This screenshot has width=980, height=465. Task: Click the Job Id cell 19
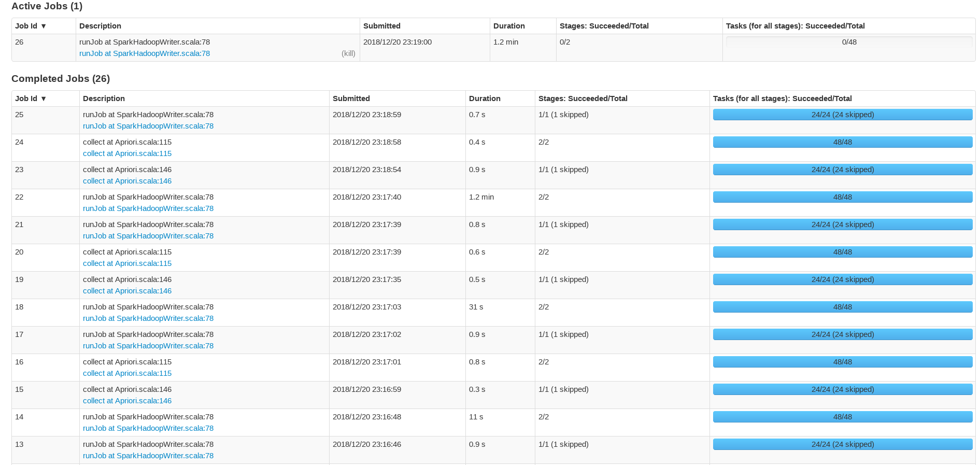[x=19, y=279]
